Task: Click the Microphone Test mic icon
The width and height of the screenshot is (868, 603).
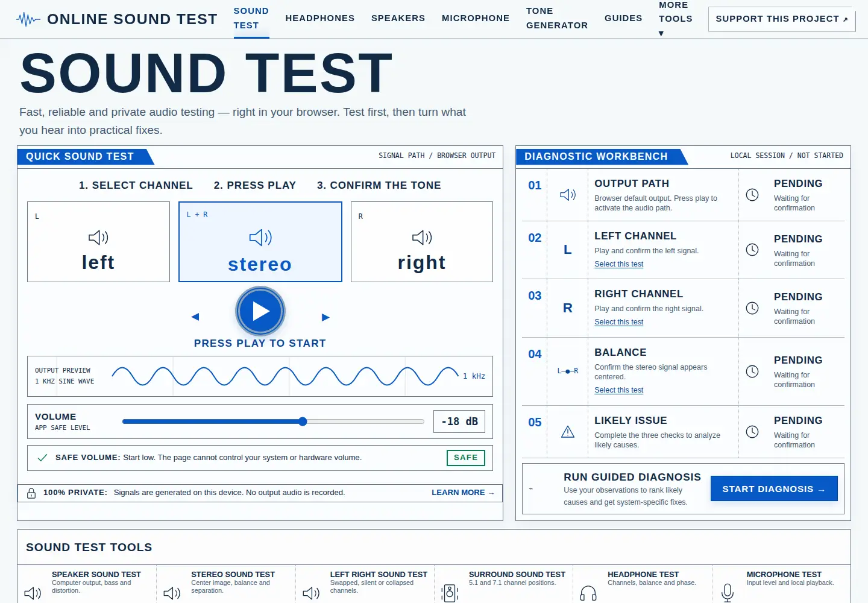Action: tap(728, 593)
